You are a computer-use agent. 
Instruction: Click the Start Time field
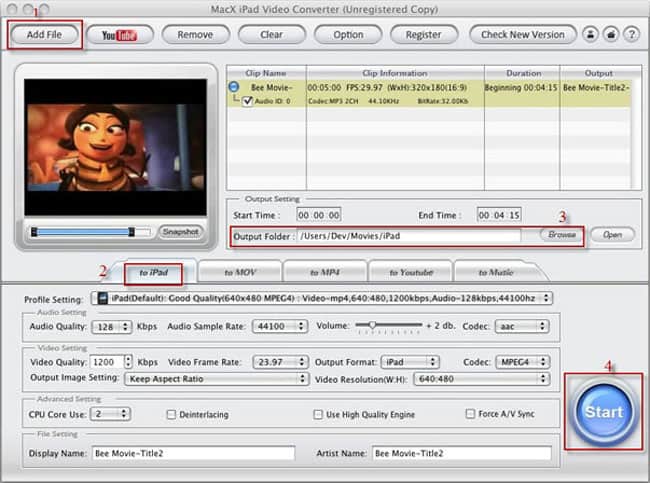pyautogui.click(x=318, y=215)
